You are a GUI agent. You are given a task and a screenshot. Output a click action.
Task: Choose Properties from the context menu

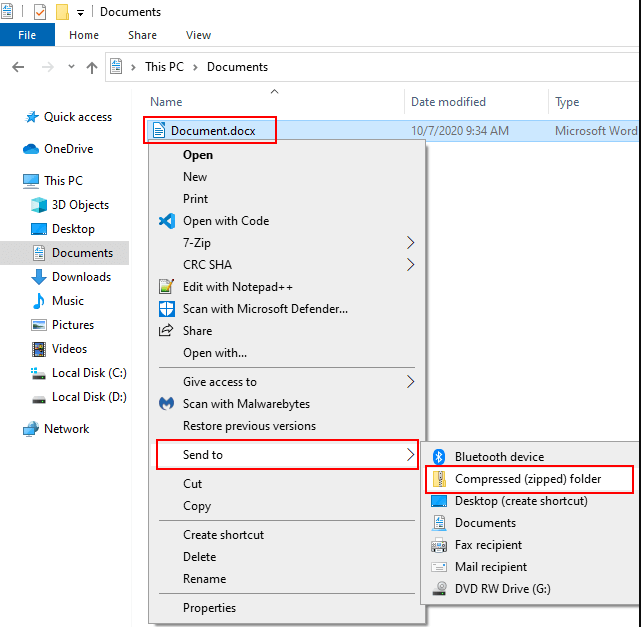(209, 607)
